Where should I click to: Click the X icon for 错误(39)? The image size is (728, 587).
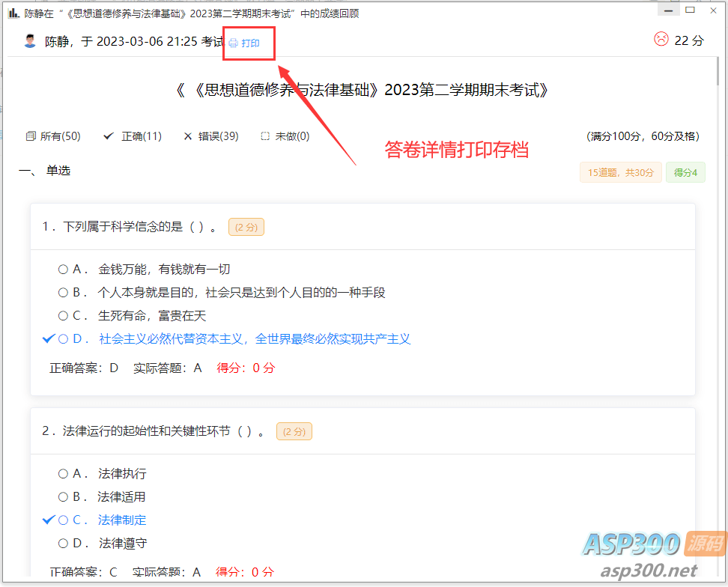tap(188, 136)
